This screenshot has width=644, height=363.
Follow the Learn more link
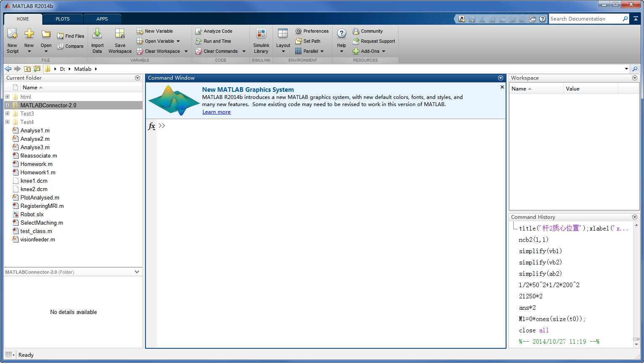[x=216, y=112]
